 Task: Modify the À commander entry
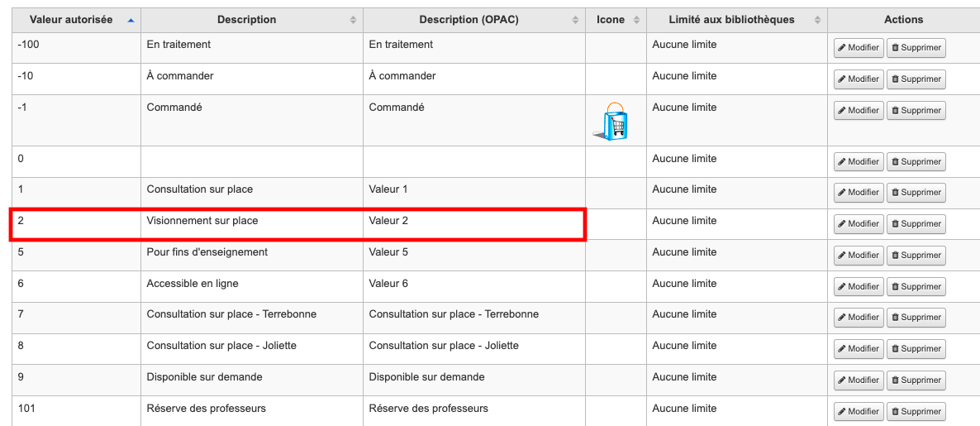pyautogui.click(x=859, y=79)
